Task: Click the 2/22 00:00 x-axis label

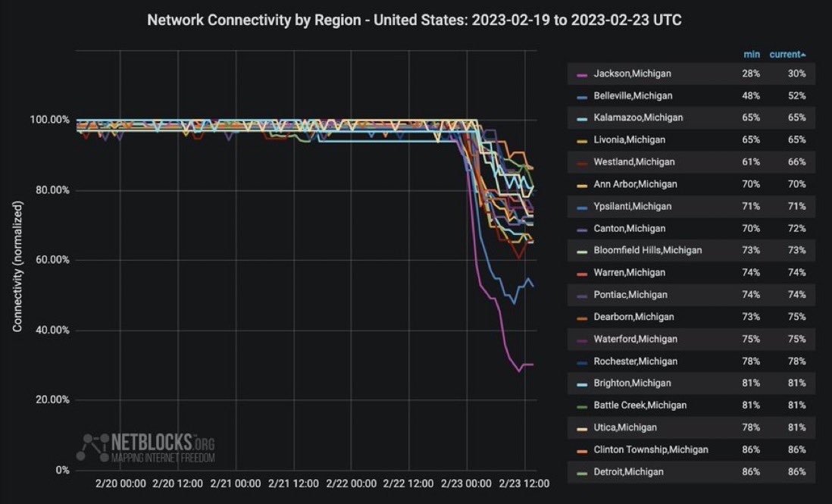Action: [352, 484]
